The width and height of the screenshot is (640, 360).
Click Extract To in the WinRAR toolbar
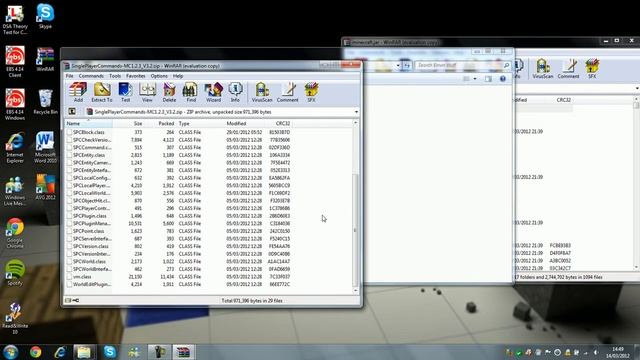coord(102,92)
